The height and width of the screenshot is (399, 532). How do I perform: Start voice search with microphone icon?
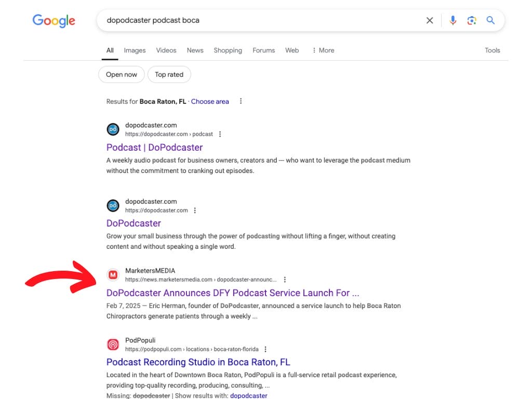click(x=453, y=20)
